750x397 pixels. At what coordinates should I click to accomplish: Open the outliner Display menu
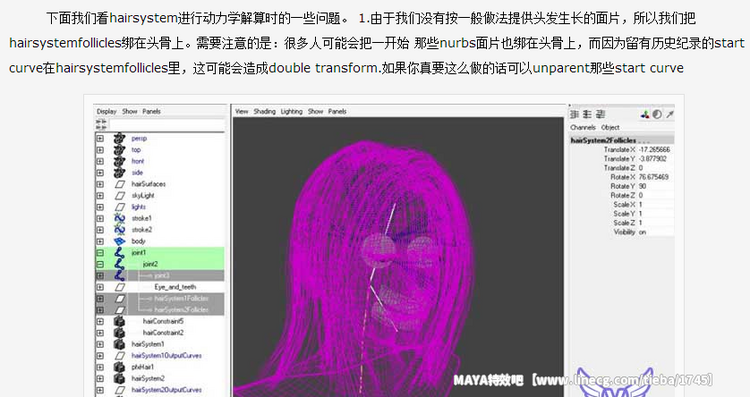[x=107, y=111]
